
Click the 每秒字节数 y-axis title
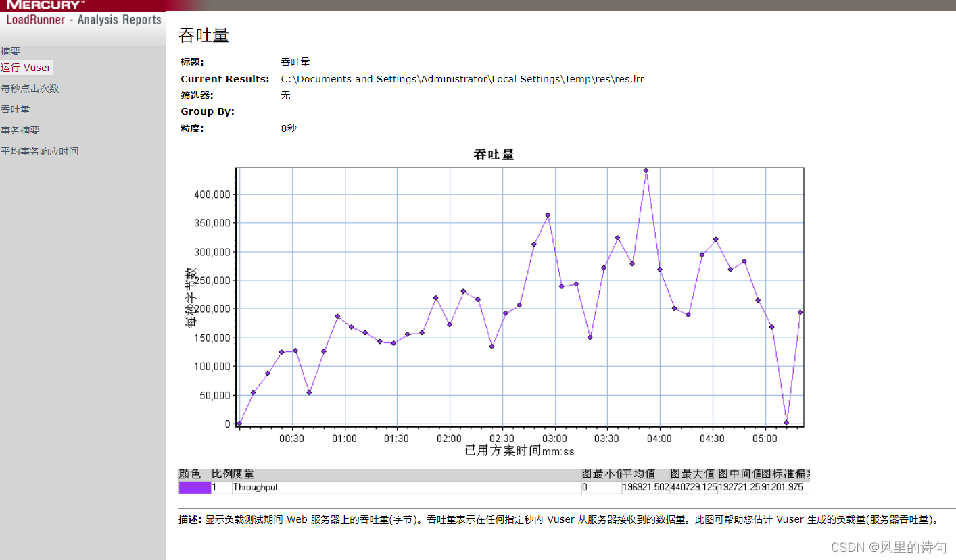[x=191, y=297]
